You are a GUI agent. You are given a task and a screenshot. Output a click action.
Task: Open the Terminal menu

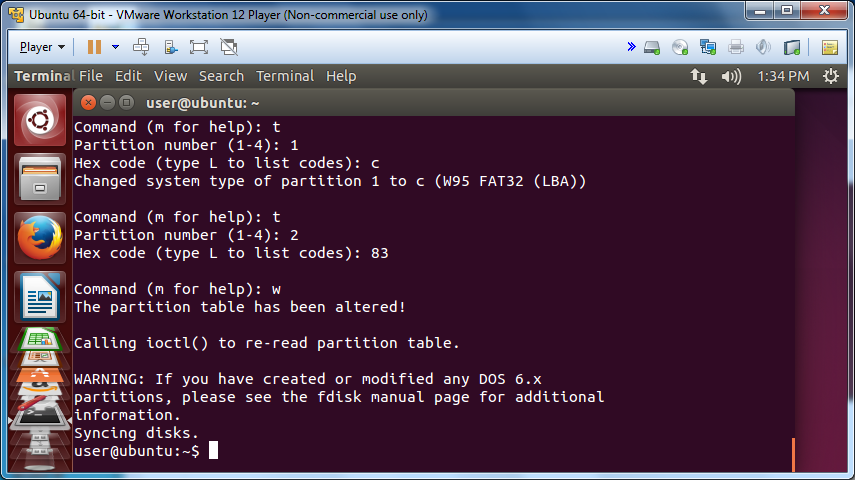tap(285, 76)
